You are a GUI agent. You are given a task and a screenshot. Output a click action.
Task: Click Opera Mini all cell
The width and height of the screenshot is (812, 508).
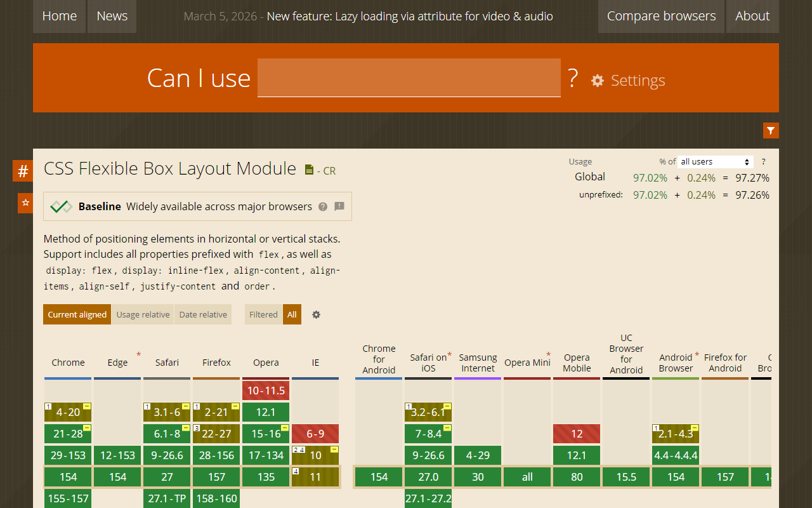(527, 477)
